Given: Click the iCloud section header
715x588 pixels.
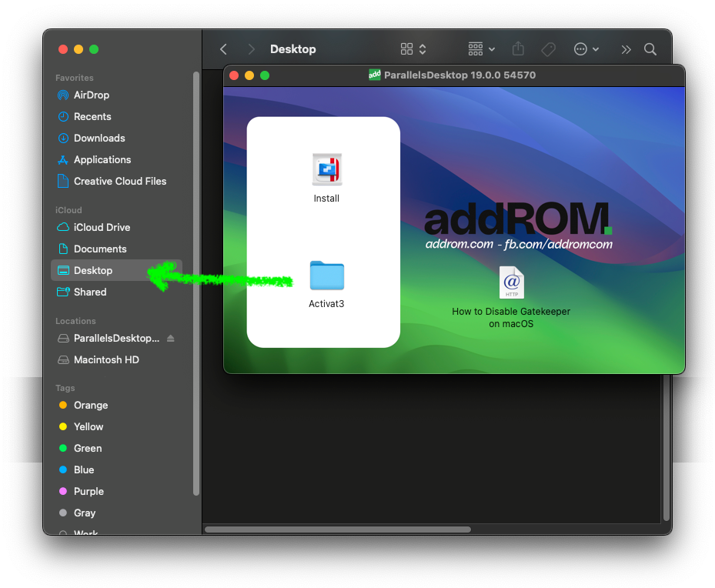Looking at the screenshot, I should click(68, 210).
